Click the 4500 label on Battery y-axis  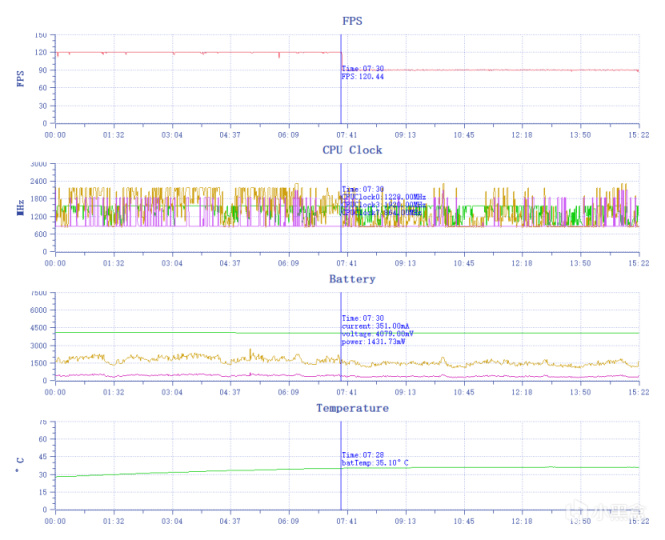39,327
